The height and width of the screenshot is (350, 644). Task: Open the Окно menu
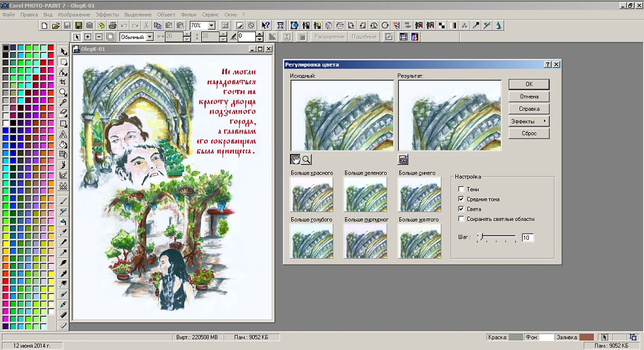[230, 14]
